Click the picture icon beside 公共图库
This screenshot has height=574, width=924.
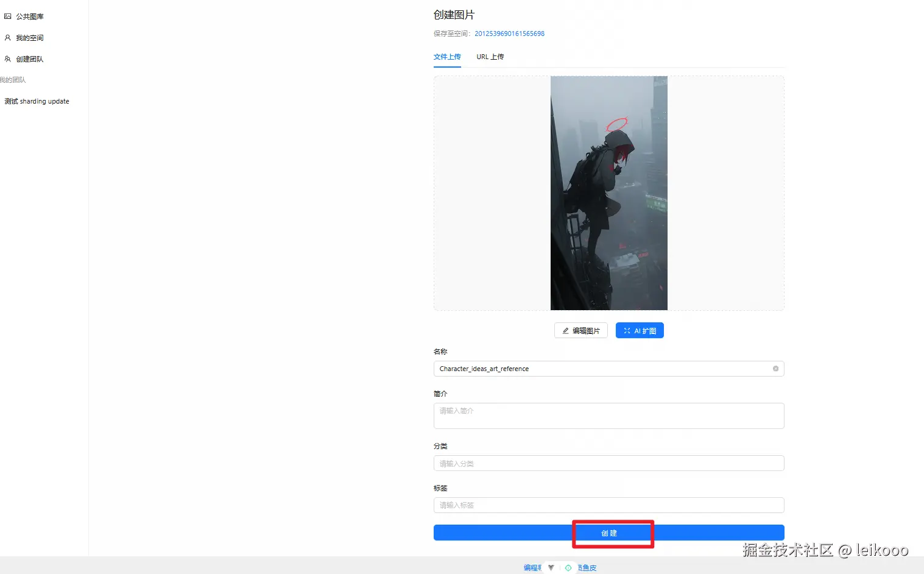click(8, 16)
